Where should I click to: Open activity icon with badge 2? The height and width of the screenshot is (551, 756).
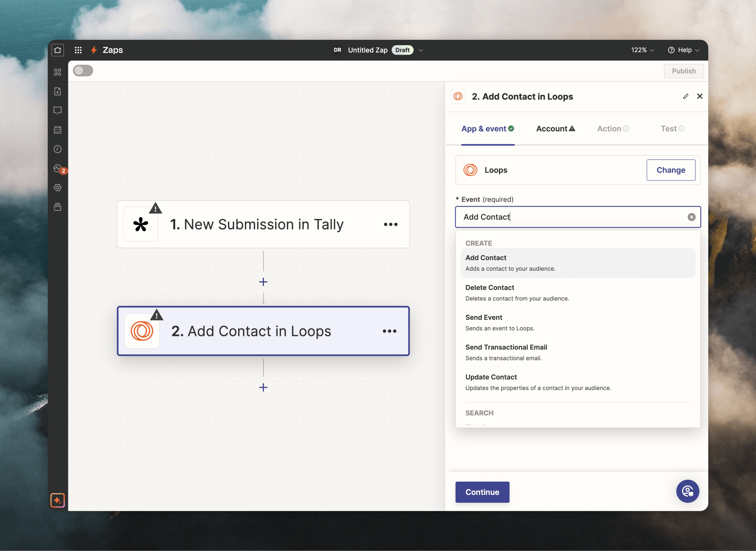pyautogui.click(x=59, y=169)
